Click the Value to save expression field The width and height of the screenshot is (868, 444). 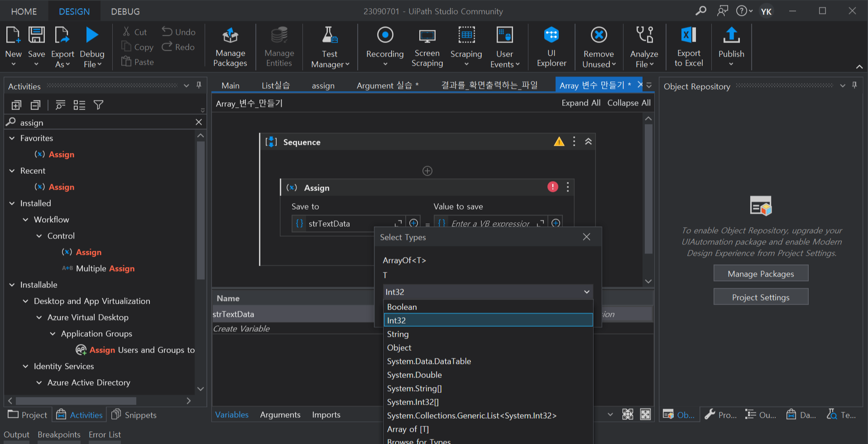(491, 223)
